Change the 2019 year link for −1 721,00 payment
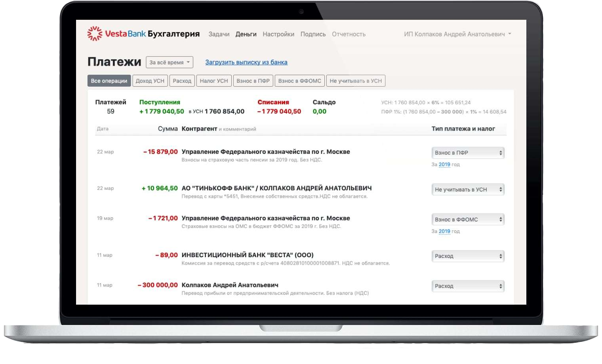Viewport: 602px width, 364px height. (x=444, y=231)
